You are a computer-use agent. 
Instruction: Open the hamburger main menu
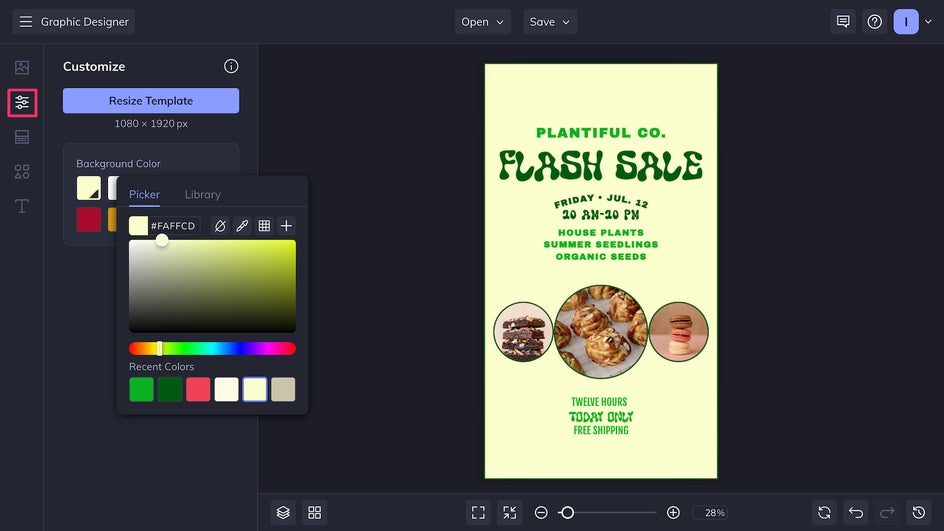click(x=25, y=22)
